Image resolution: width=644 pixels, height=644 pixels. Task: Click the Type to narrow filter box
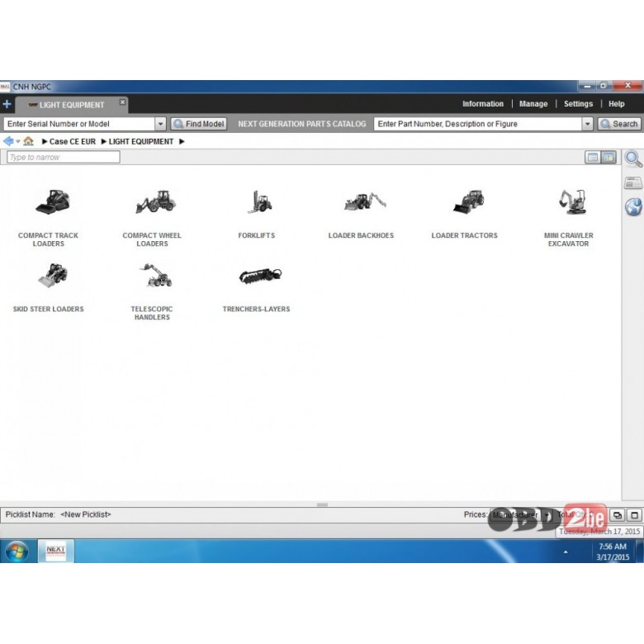[x=64, y=157]
